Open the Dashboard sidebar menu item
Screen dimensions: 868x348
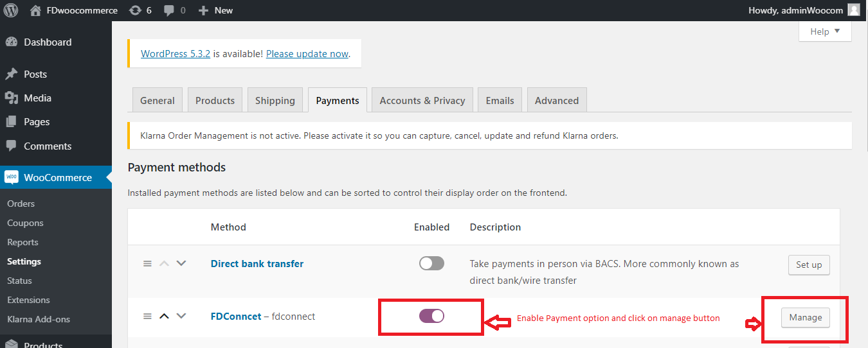[x=47, y=42]
